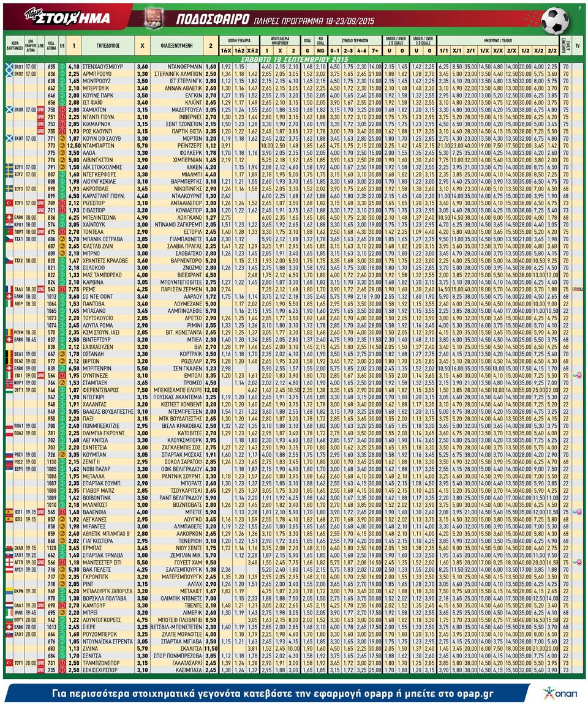This screenshot has height=704, width=588.
Task: Click the ΔΙΠΛΗ ΕΥΚΑΙΡΙΑ column header
Action: (239, 40)
